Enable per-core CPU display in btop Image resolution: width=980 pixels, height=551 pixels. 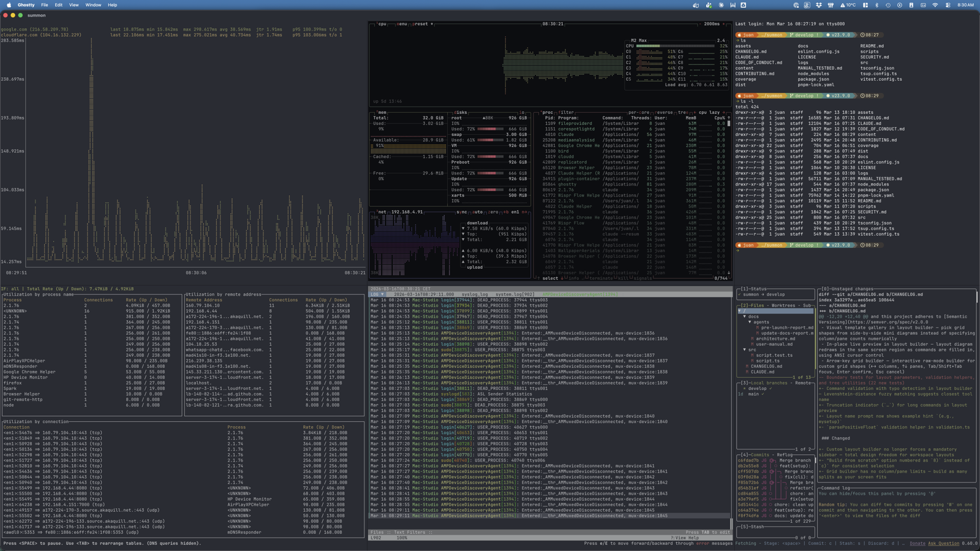pyautogui.click(x=639, y=112)
